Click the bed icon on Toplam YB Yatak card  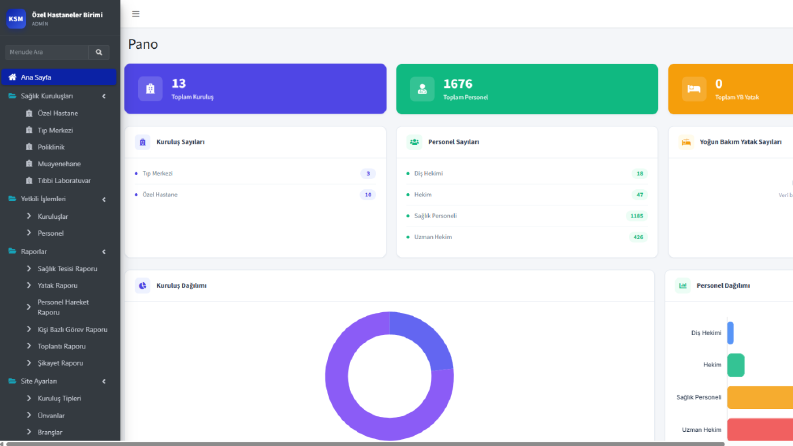pyautogui.click(x=694, y=89)
